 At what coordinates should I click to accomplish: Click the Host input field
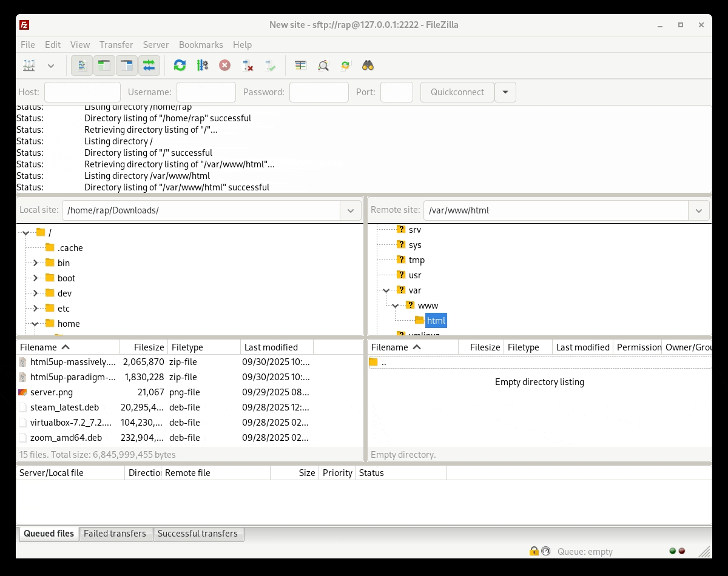(83, 92)
